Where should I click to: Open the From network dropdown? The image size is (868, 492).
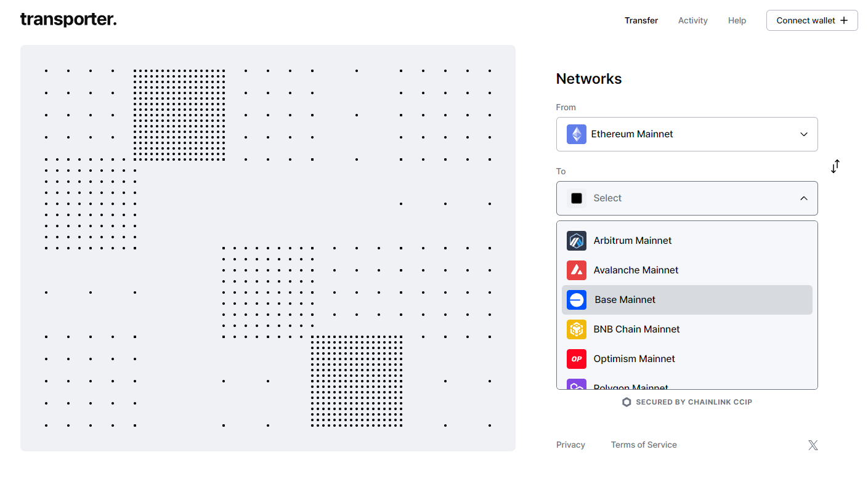point(687,134)
